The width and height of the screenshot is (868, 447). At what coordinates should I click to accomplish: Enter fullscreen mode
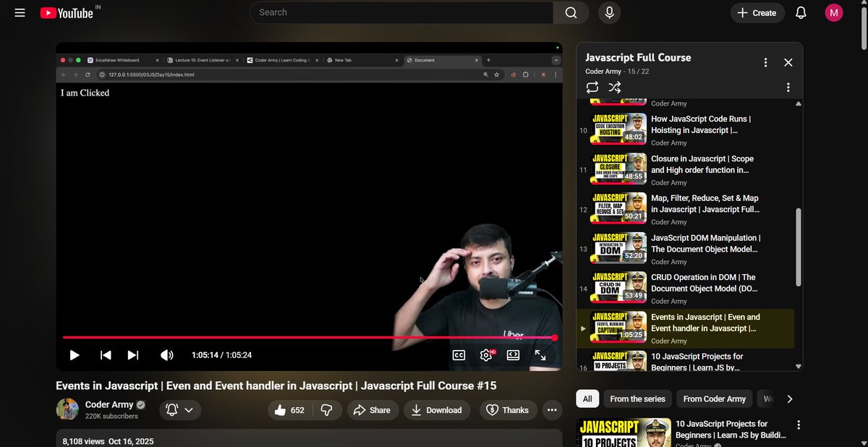(x=540, y=354)
